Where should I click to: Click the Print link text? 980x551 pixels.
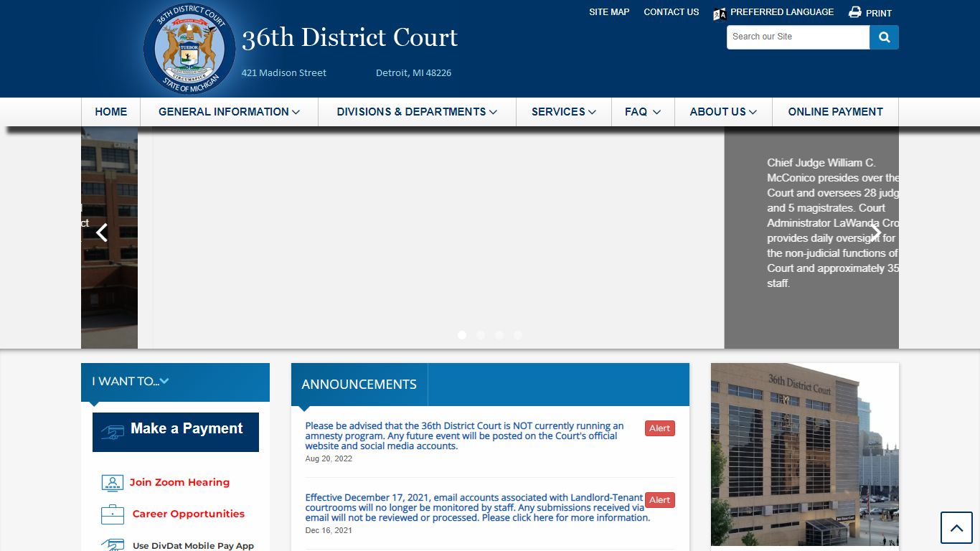tap(879, 13)
